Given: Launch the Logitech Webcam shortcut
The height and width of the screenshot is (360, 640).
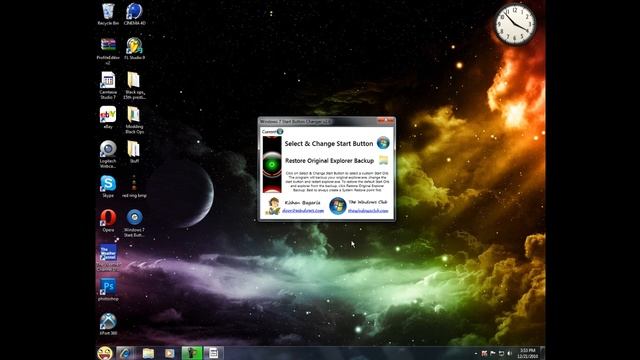Looking at the screenshot, I should tap(108, 154).
